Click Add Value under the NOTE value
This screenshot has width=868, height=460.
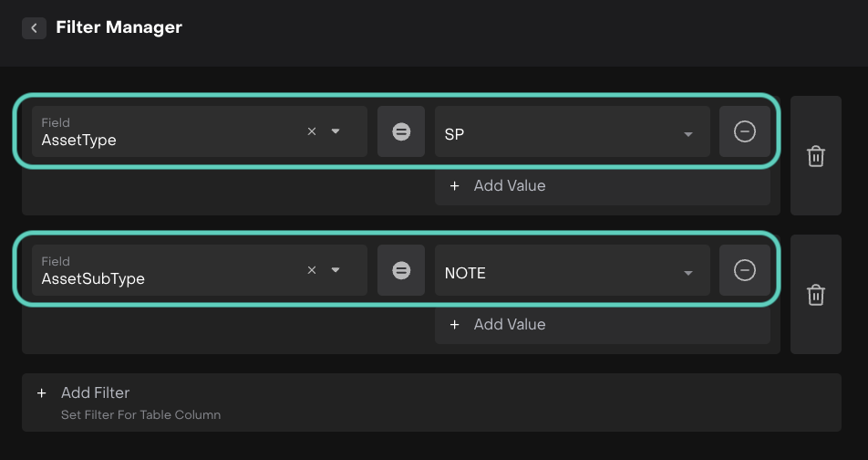[509, 325]
